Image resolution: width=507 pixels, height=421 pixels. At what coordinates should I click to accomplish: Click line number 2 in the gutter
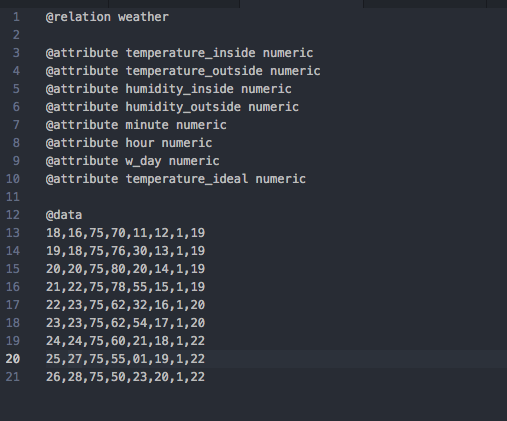coord(16,35)
